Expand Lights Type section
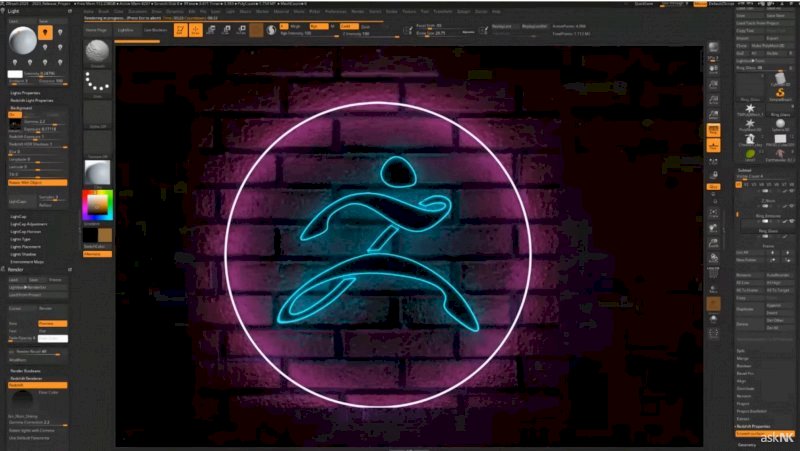Image resolution: width=800 pixels, height=451 pixels. [x=21, y=239]
